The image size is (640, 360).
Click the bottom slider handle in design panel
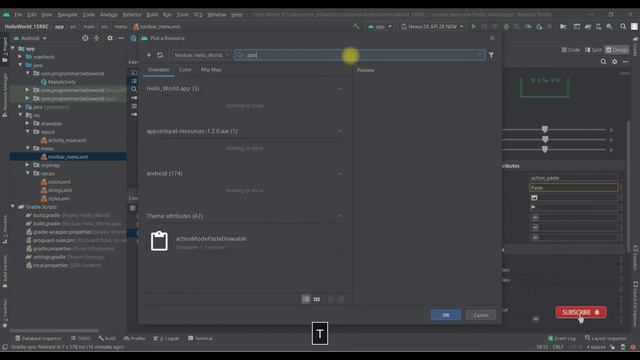pos(545,150)
